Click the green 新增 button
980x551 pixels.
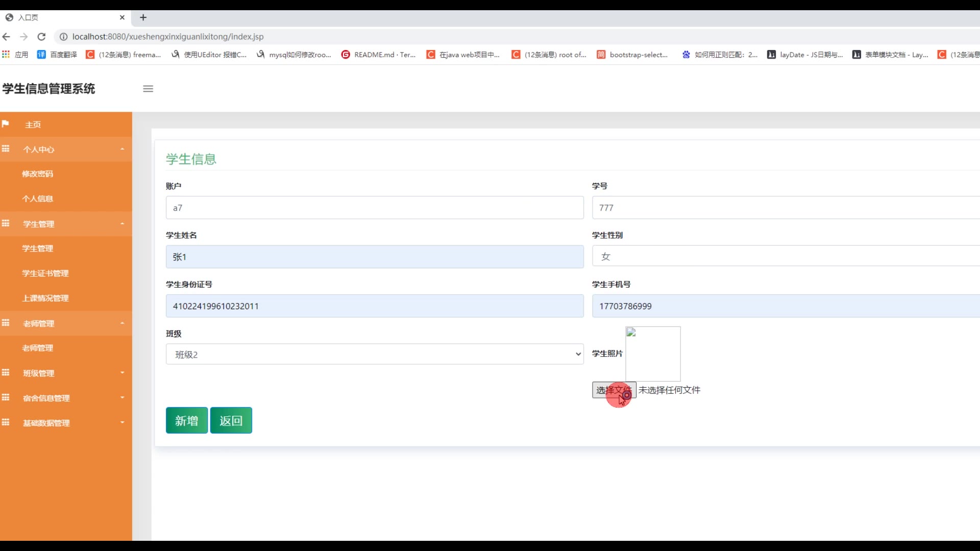point(186,420)
